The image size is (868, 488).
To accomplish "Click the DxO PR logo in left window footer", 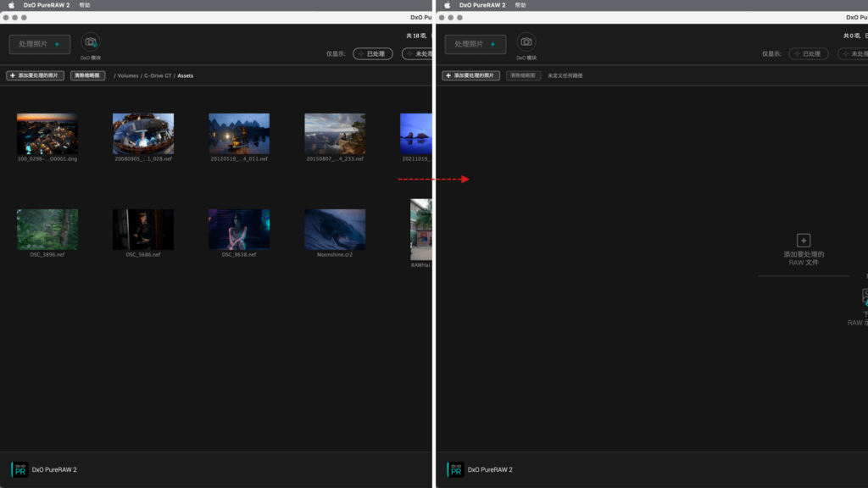I will [x=20, y=469].
